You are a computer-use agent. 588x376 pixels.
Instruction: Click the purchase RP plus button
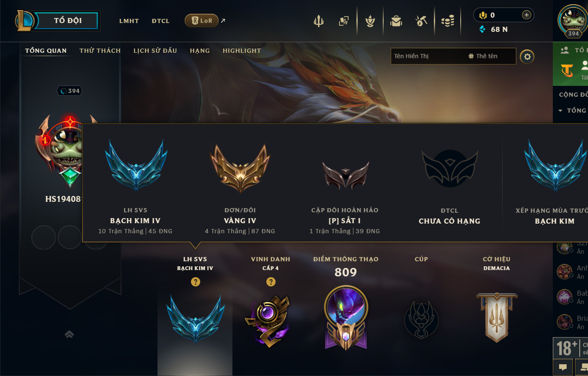(526, 15)
